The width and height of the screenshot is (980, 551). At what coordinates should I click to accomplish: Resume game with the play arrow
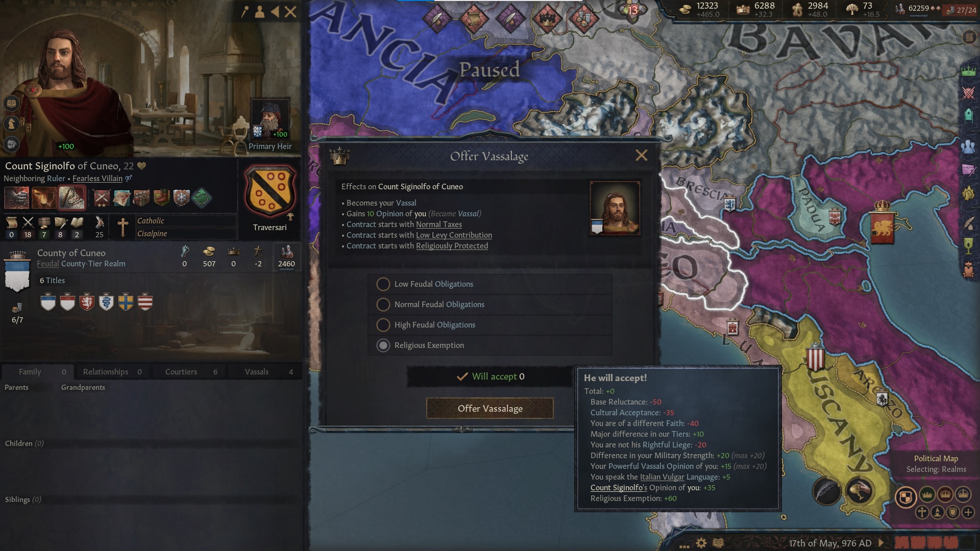tap(881, 543)
